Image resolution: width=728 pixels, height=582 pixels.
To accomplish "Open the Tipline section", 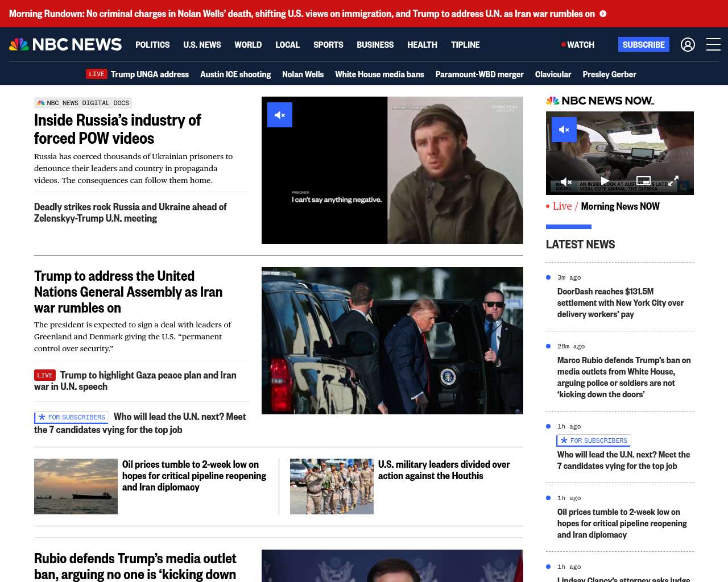I will click(465, 44).
